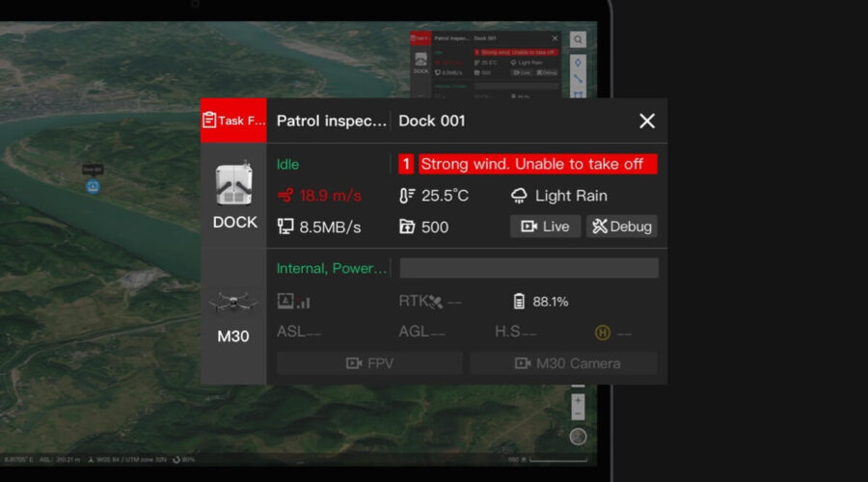Click the wind speed icon showing 18.9 m/s
The image size is (868, 482).
tap(285, 196)
